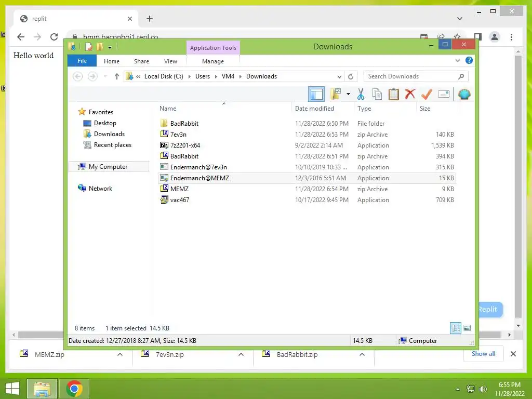Click the clipboard Paste icon
The width and height of the screenshot is (532, 399).
[394, 95]
